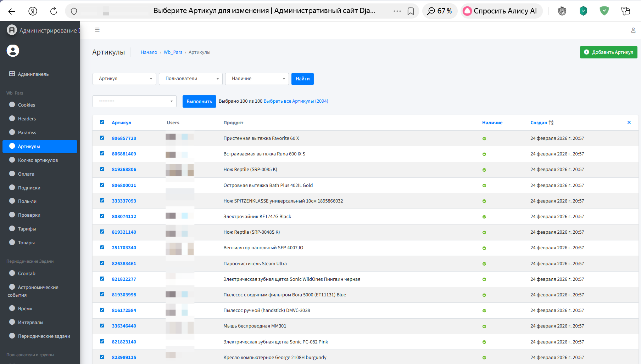Open the Артикул filter dropdown
The height and width of the screenshot is (364, 641).
pos(124,79)
